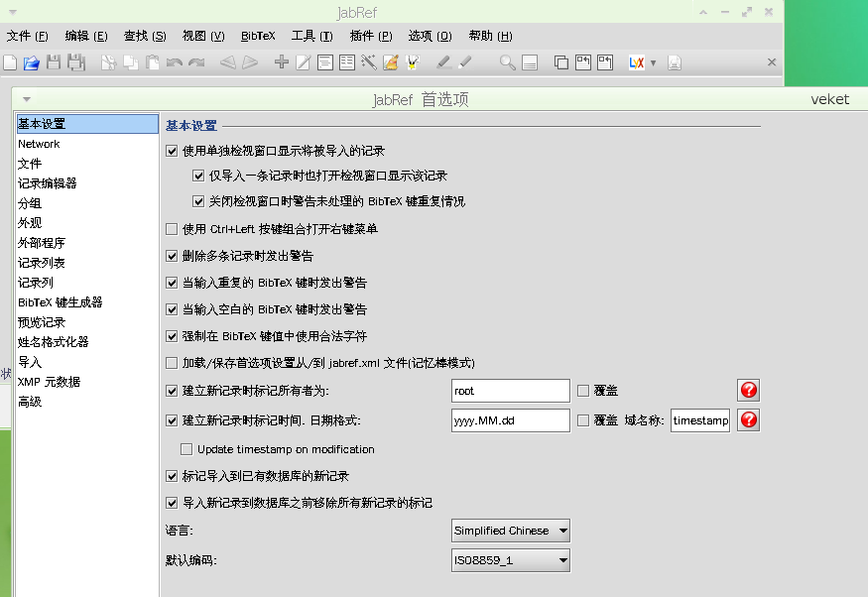Select 外观 preferences category
Viewport: 868px width, 597px height.
click(87, 223)
